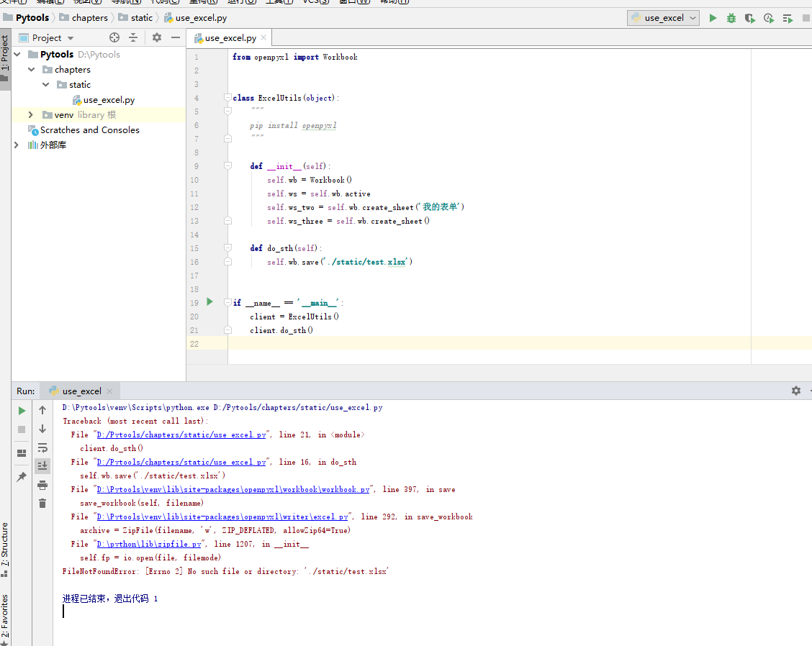Clear console output with the trash icon
This screenshot has width=812, height=646.
42,504
